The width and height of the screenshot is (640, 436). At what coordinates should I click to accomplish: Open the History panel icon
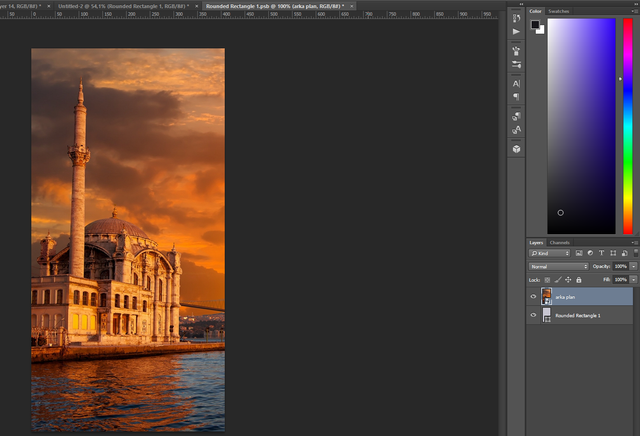tap(516, 18)
